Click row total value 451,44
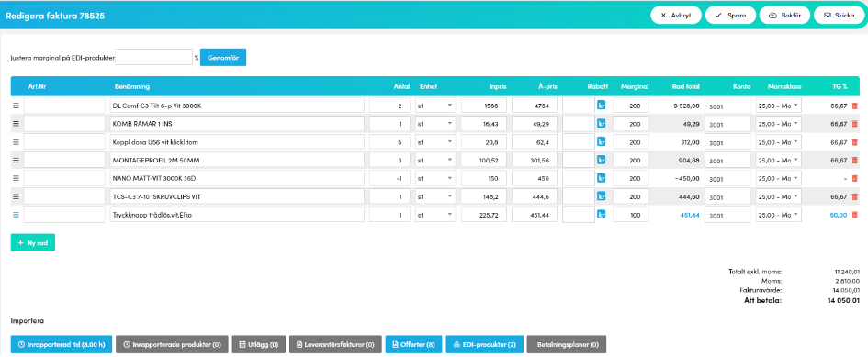This screenshot has width=868, height=357. click(691, 215)
